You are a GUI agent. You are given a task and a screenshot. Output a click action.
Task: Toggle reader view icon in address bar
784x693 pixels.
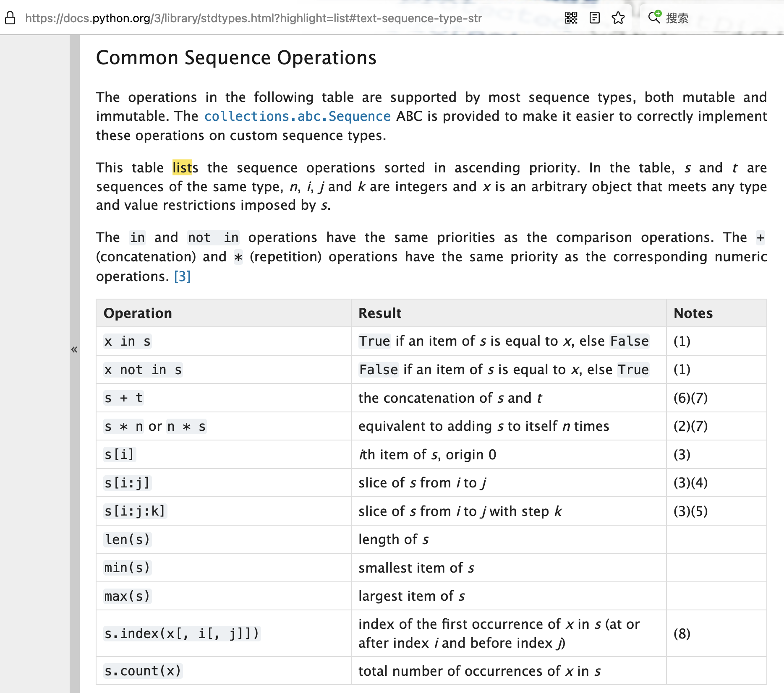(x=595, y=18)
